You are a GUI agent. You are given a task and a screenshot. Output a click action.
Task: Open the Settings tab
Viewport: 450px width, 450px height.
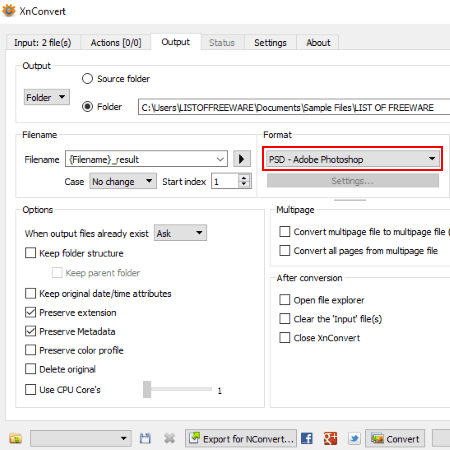tap(270, 43)
